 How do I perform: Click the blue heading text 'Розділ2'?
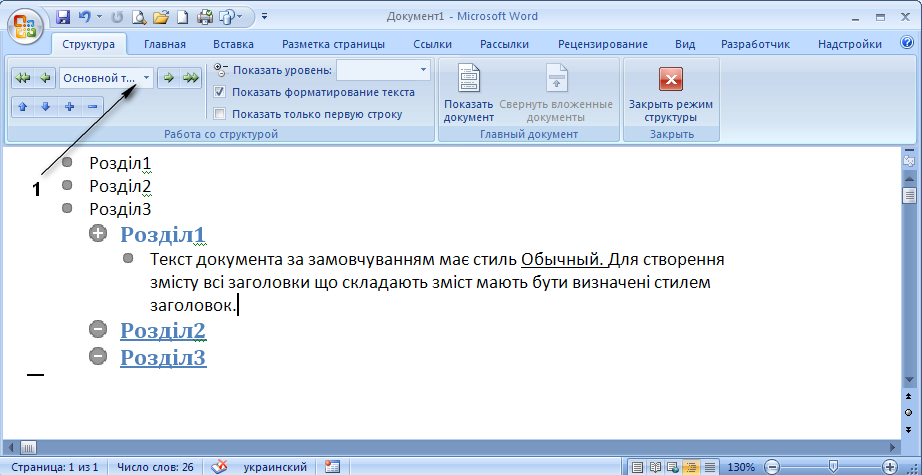[163, 331]
